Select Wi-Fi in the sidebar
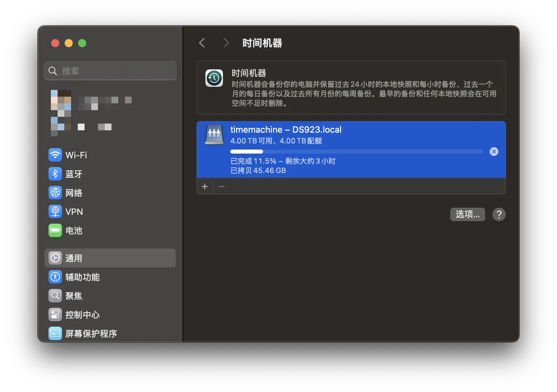Viewport: 557px width, 392px height. click(x=75, y=155)
